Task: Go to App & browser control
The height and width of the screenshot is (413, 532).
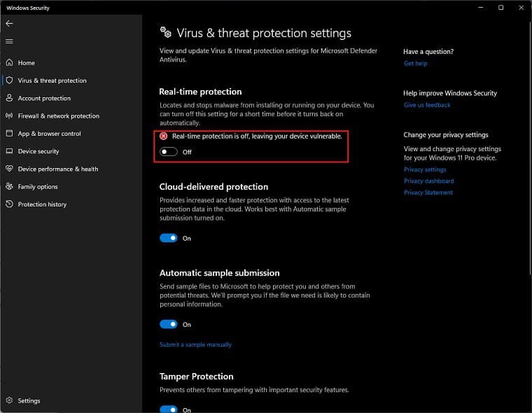Action: tap(50, 134)
